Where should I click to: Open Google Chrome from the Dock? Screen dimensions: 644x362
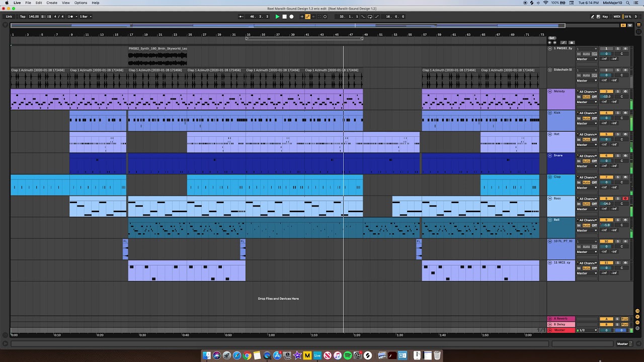pos(247,355)
